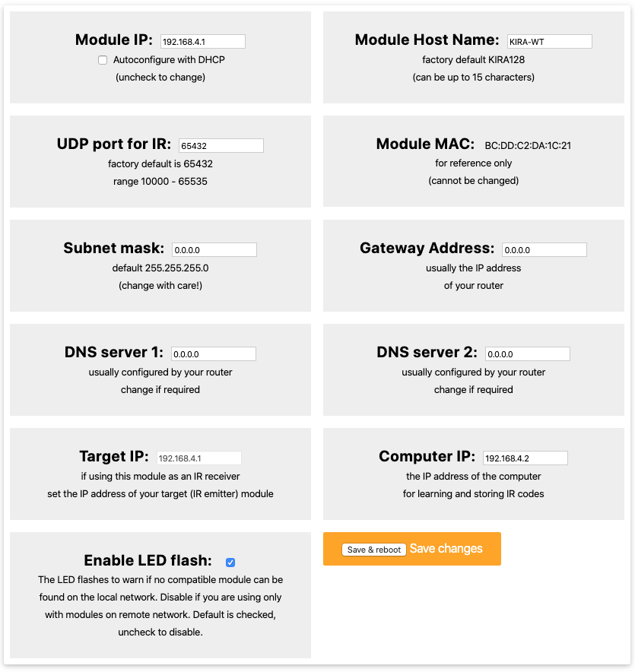This screenshot has width=635, height=672.
Task: Focus the UDP port for IR field
Action: click(221, 145)
